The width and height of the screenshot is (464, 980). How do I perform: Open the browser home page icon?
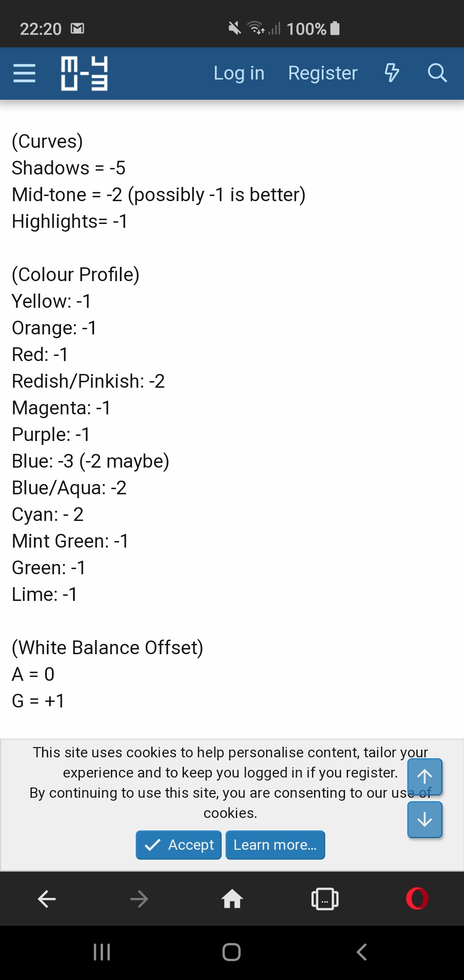(232, 898)
